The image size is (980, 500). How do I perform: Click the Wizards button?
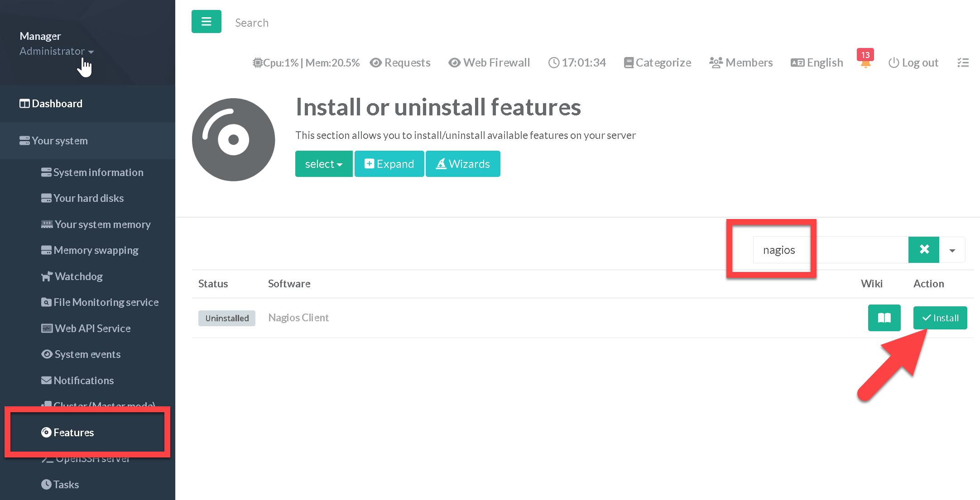point(463,164)
